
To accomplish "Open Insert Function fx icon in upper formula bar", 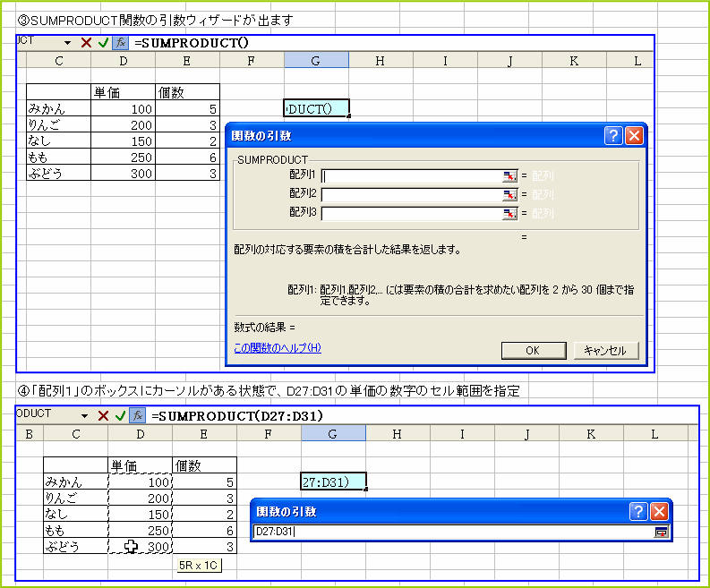I will [121, 43].
